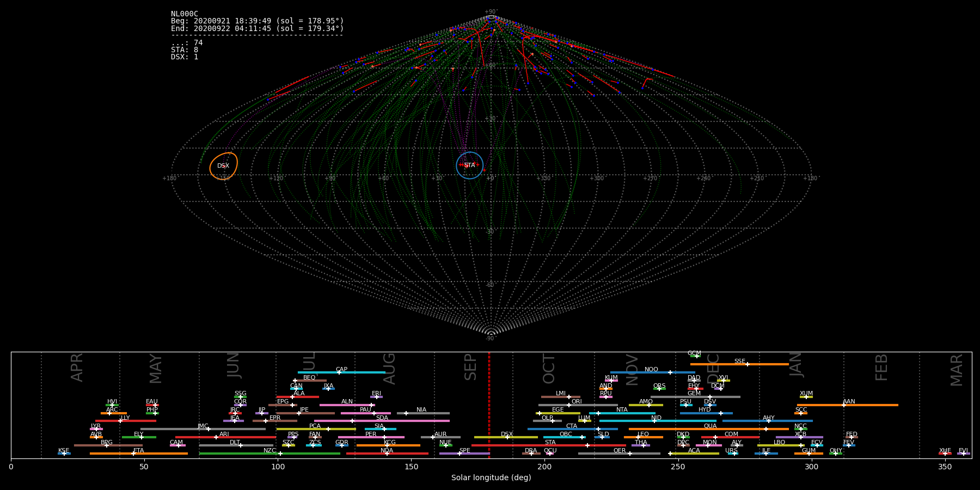The width and height of the screenshot is (980, 490).
Task: Click the x-axis tick label 50
Action: pos(144,467)
